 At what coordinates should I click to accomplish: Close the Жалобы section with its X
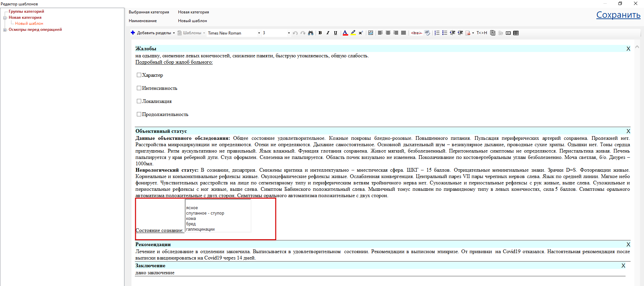click(x=628, y=49)
